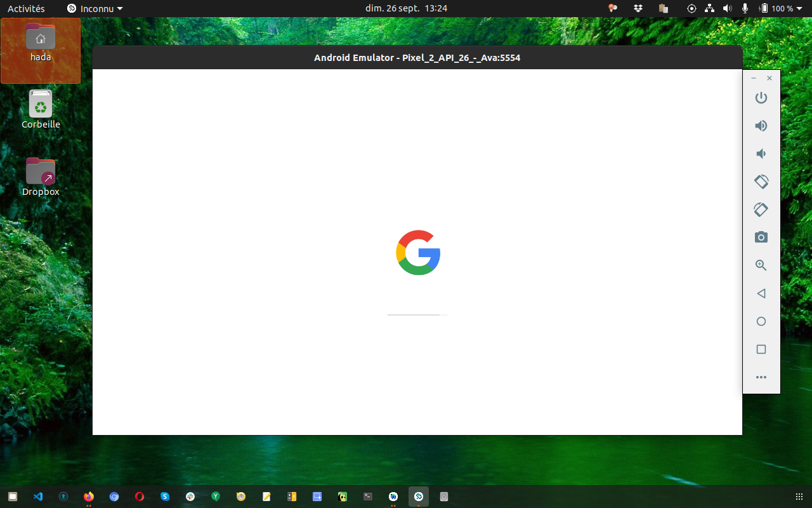Open Chromium from the taskbar
This screenshot has height=508, width=812.
(x=114, y=497)
